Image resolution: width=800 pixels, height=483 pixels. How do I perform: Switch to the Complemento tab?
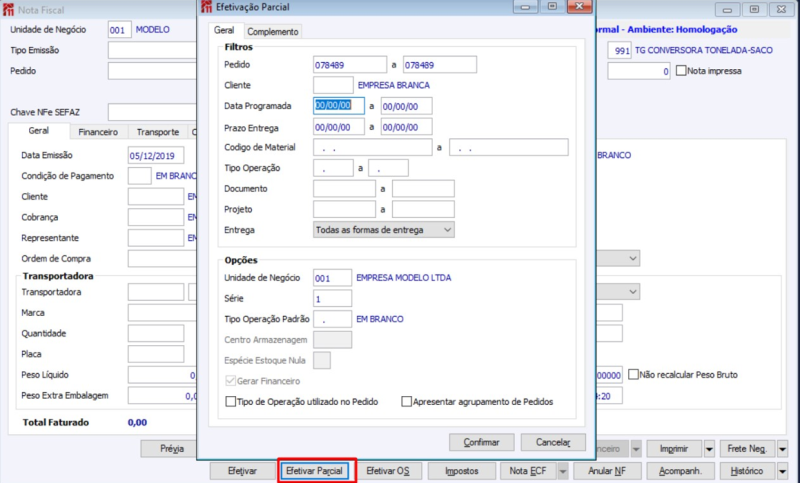pyautogui.click(x=272, y=32)
